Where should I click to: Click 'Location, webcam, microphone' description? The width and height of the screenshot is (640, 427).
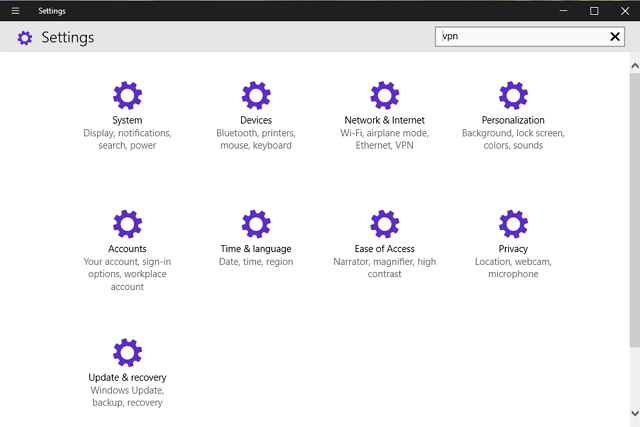[513, 268]
